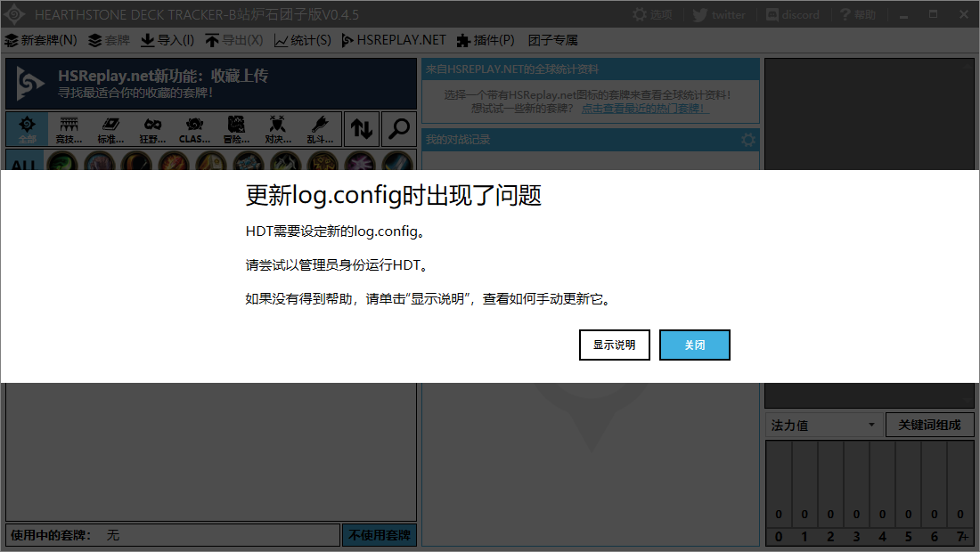
Task: Filter decks by the purple Warlock icon
Action: 360,160
